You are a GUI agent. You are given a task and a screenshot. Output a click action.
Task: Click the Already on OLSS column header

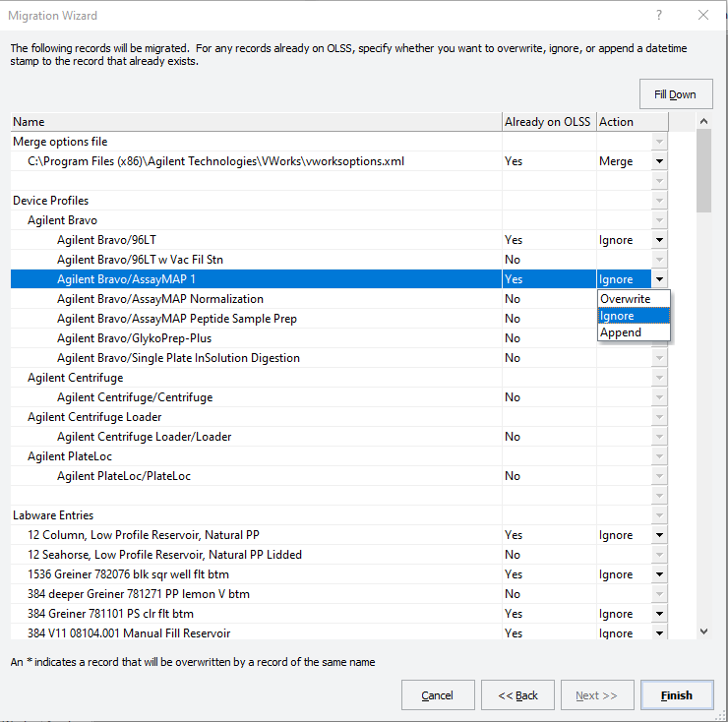pyautogui.click(x=549, y=122)
